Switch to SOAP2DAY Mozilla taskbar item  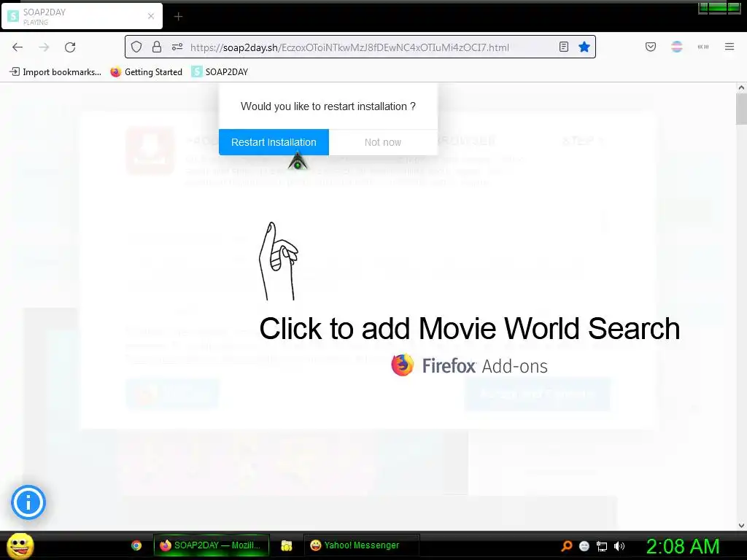pyautogui.click(x=212, y=545)
